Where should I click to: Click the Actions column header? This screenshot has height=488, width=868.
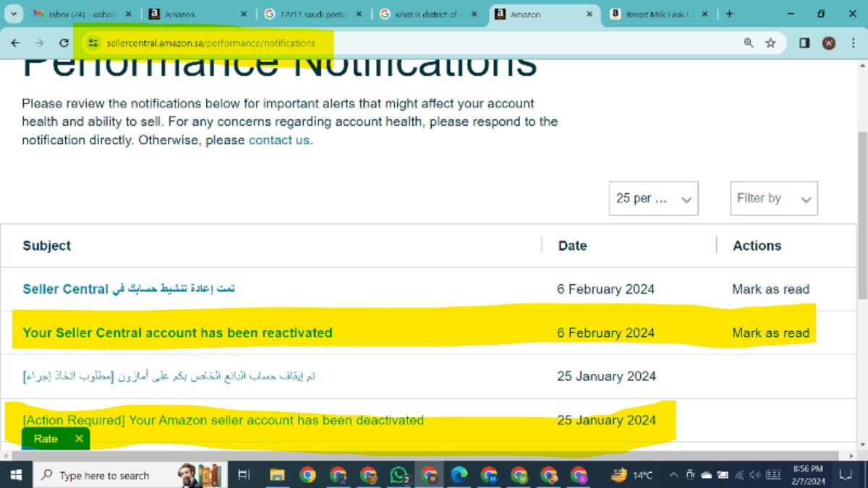(757, 246)
